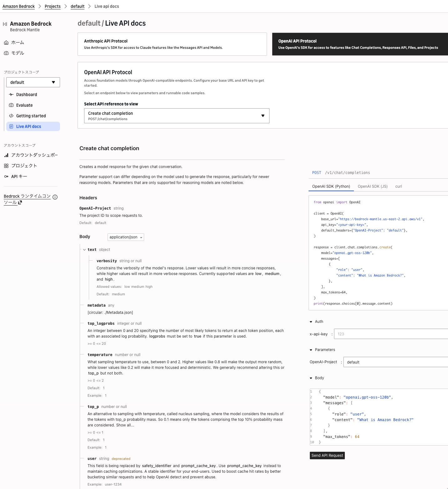Change the application/json body content type
This screenshot has height=489, width=448.
(126, 237)
